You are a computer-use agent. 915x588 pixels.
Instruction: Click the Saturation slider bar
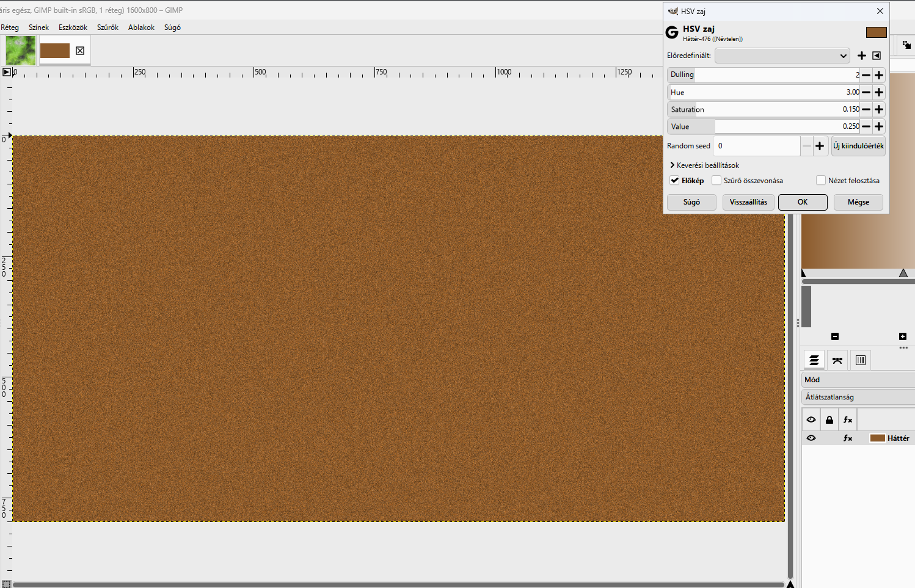tap(764, 109)
